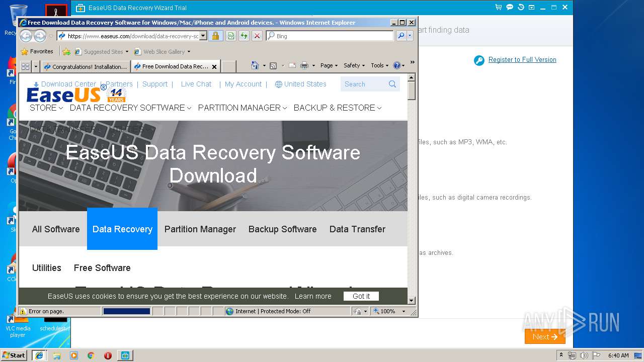This screenshot has width=644, height=362.
Task: Open the zoom level 100% dropdown
Action: [x=403, y=311]
